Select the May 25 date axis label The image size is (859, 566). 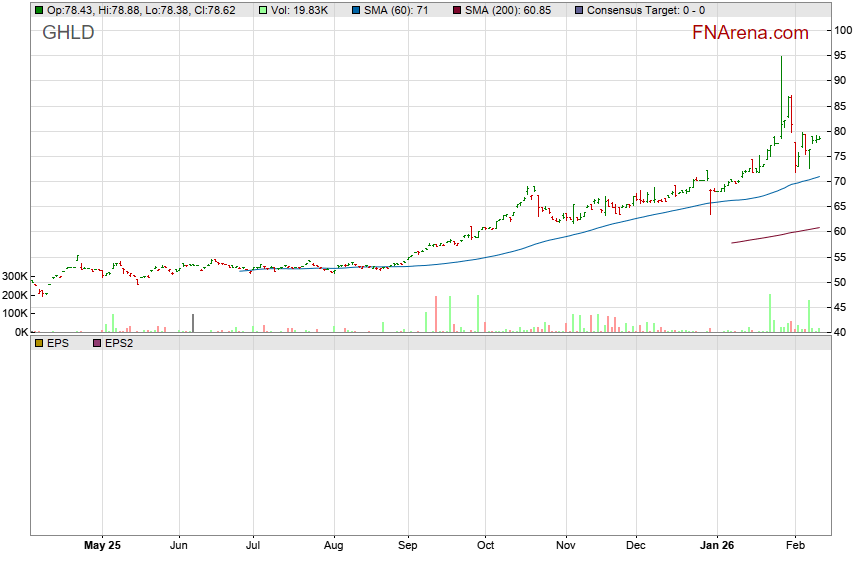click(x=102, y=546)
